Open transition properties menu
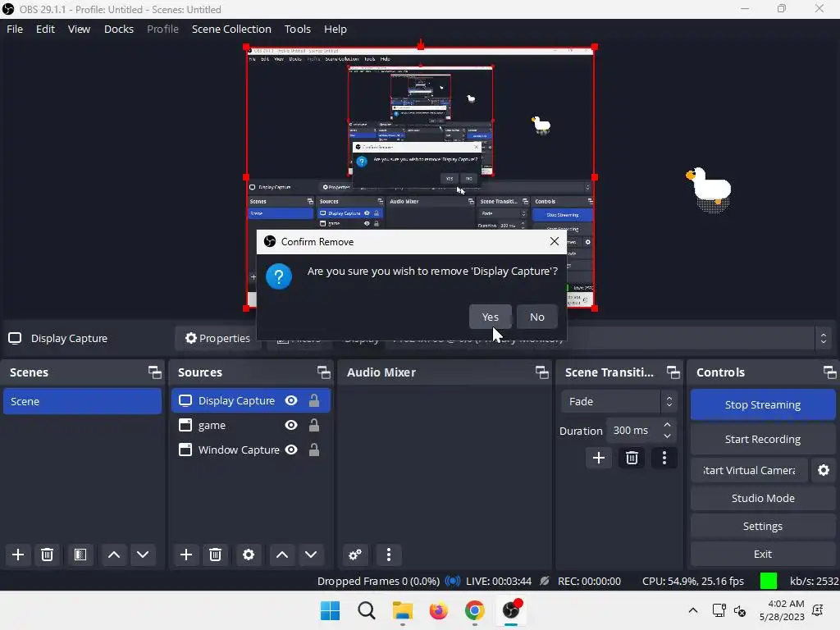 click(664, 458)
